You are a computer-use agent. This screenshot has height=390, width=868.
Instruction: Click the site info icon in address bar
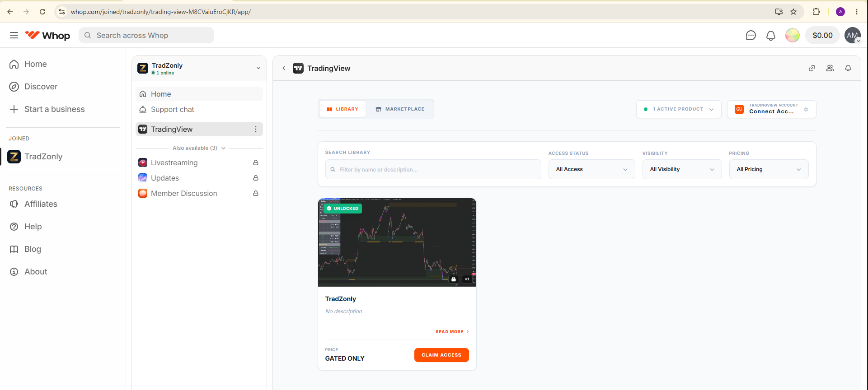click(62, 12)
